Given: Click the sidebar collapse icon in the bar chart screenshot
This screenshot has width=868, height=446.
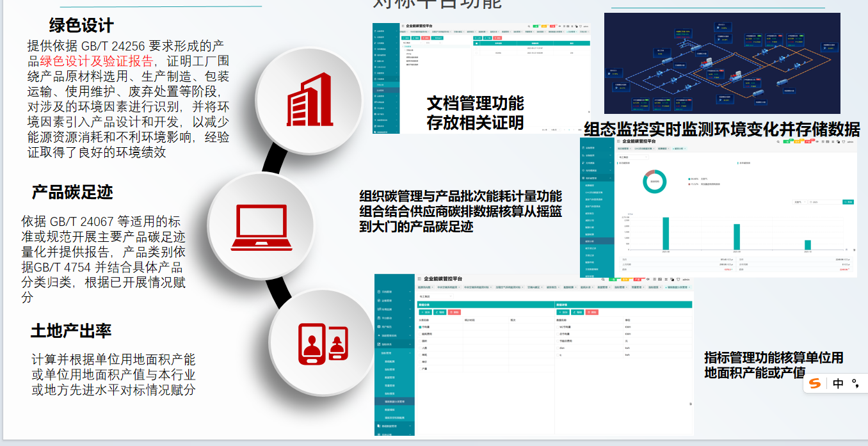Looking at the screenshot, I should pyautogui.click(x=618, y=141).
